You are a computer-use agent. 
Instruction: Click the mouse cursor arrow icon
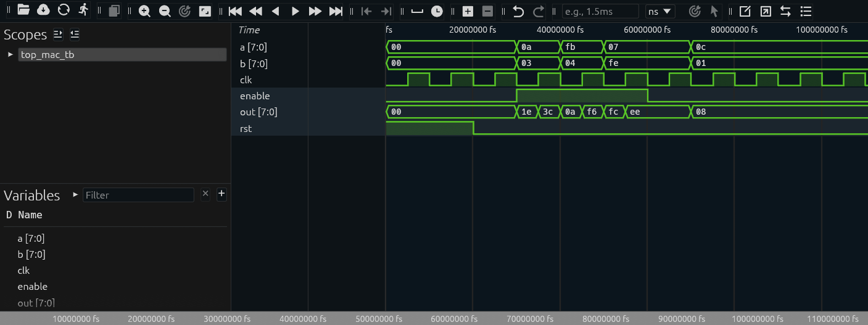[x=714, y=11]
